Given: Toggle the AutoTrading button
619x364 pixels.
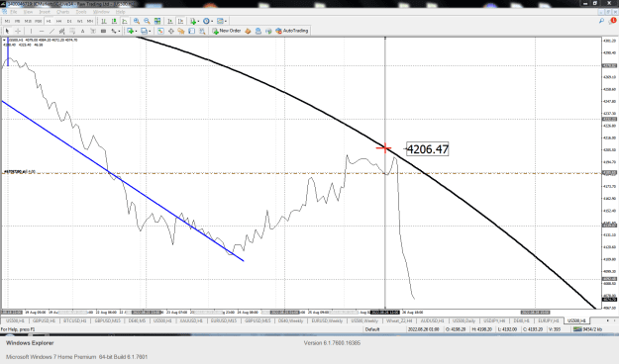Looking at the screenshot, I should click(x=291, y=31).
